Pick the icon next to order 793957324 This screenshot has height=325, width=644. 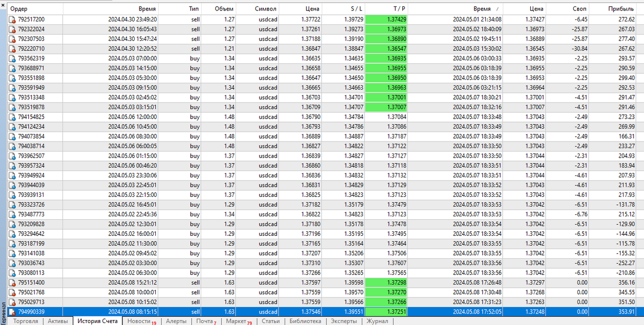pos(12,165)
